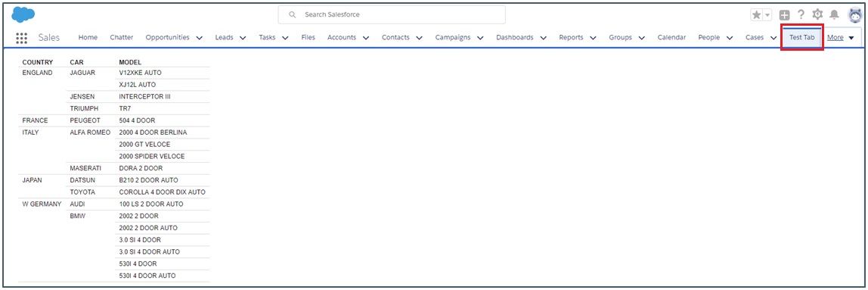Select the ENGLAND country cell
The image size is (868, 290).
(37, 73)
